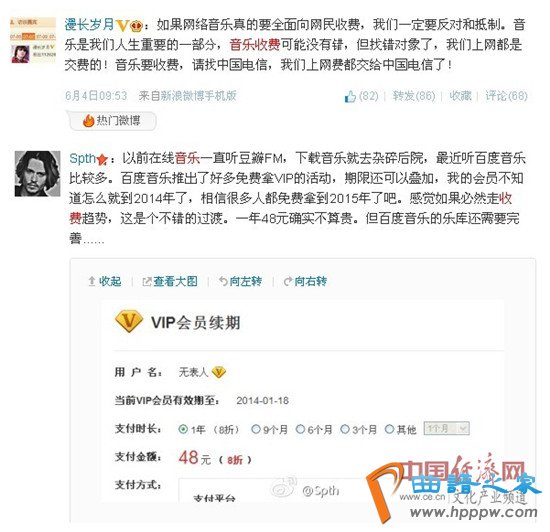
Task: Click the 收藏 favorite link
Action: point(460,96)
